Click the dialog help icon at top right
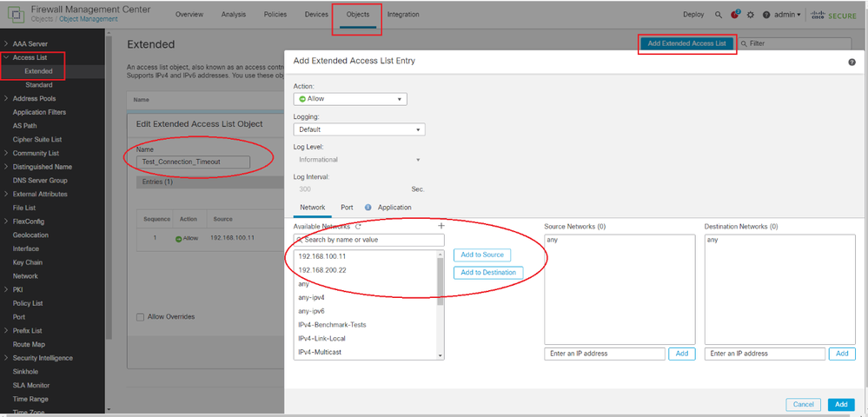 (x=852, y=62)
